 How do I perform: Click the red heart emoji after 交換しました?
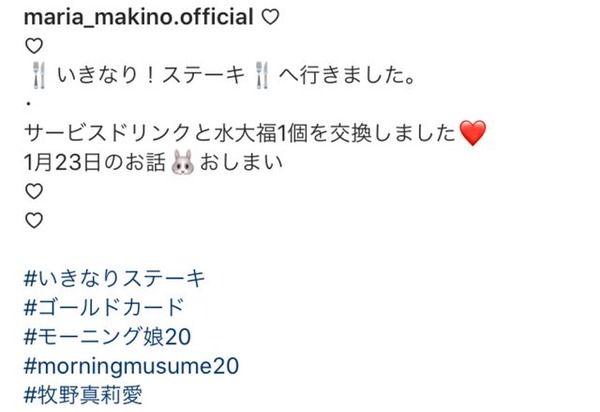click(x=473, y=133)
